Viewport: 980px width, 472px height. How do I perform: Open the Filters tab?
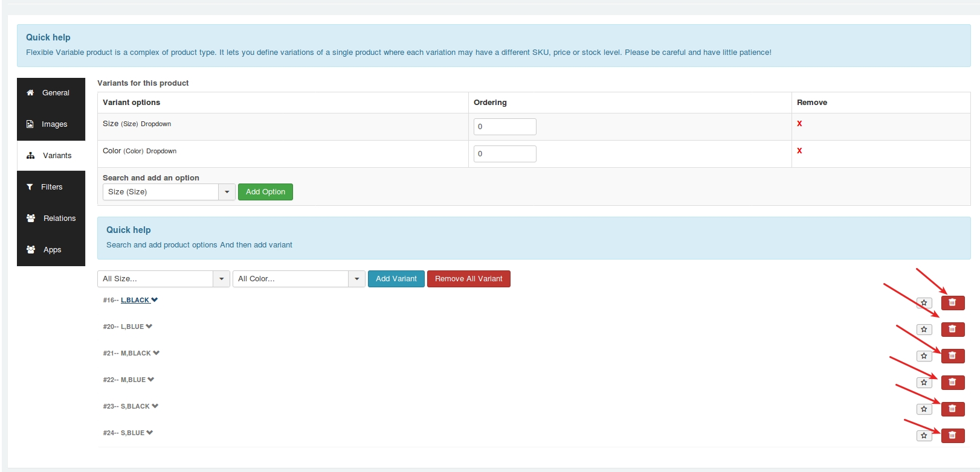coord(51,187)
